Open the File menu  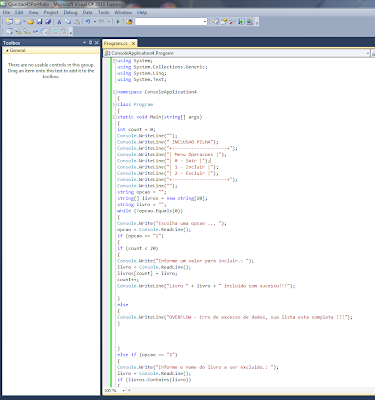click(x=6, y=12)
